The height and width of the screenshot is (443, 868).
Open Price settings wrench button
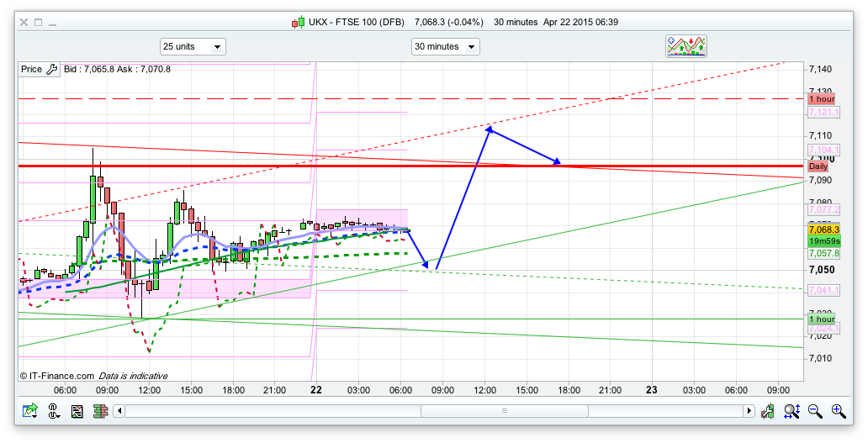point(51,69)
